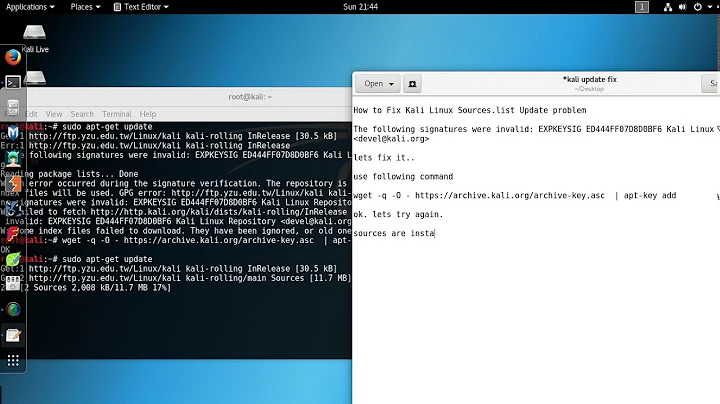Launch Faraday red F dock icon

(x=13, y=234)
